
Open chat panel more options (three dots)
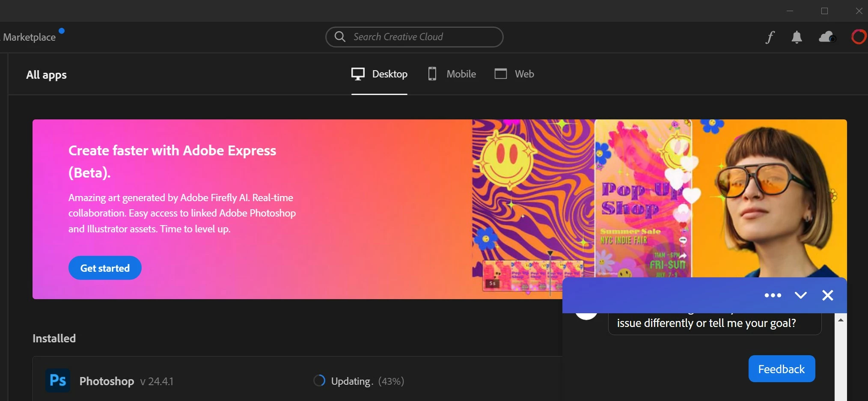click(x=773, y=295)
